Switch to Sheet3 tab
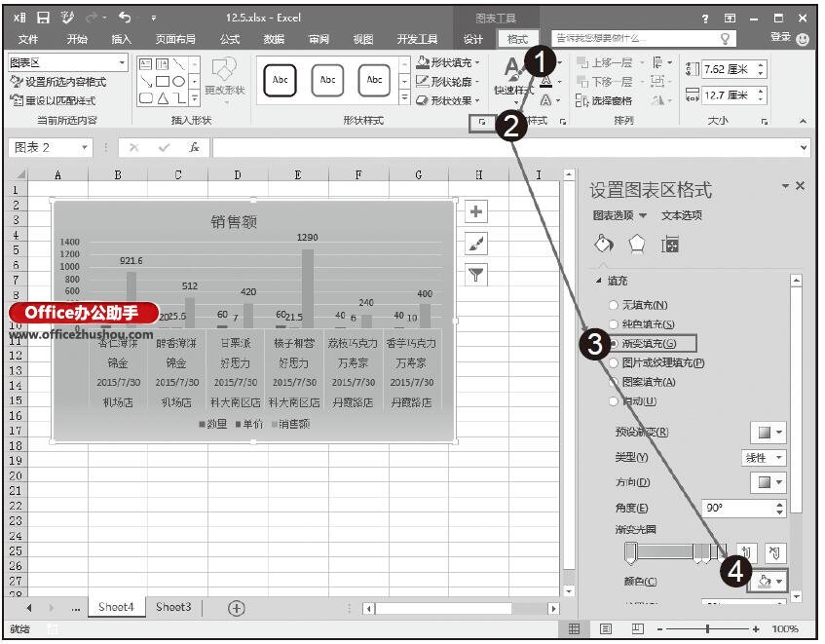This screenshot has height=644, width=825. [173, 607]
